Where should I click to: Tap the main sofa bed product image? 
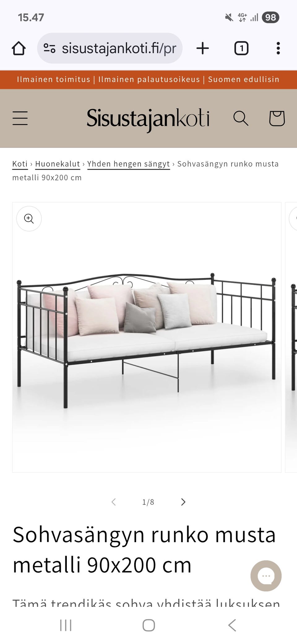147,337
